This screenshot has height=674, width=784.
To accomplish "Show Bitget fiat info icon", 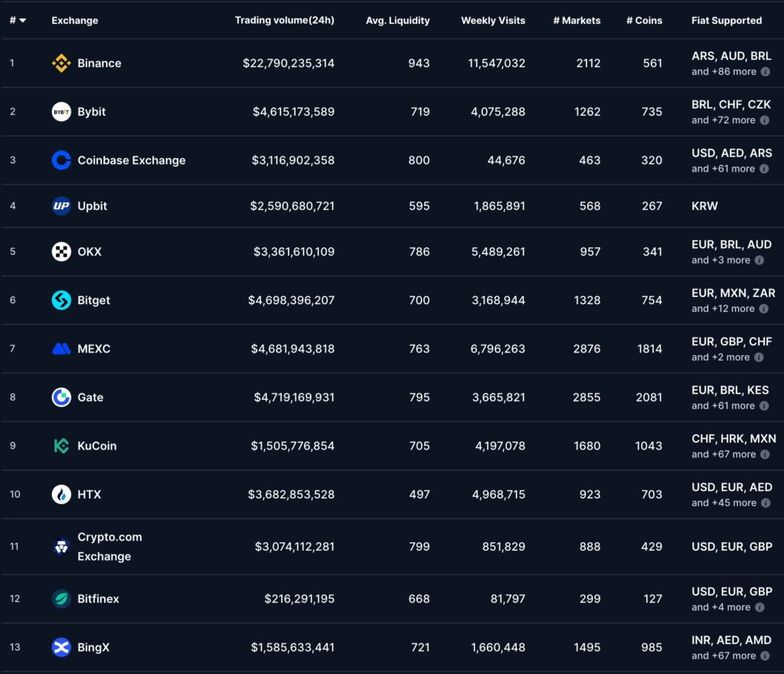I will click(763, 309).
